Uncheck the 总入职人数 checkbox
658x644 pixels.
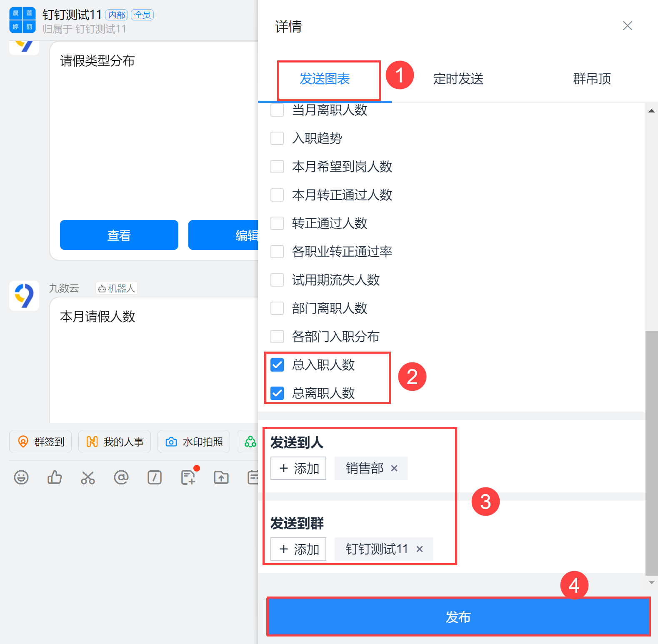[x=277, y=365]
